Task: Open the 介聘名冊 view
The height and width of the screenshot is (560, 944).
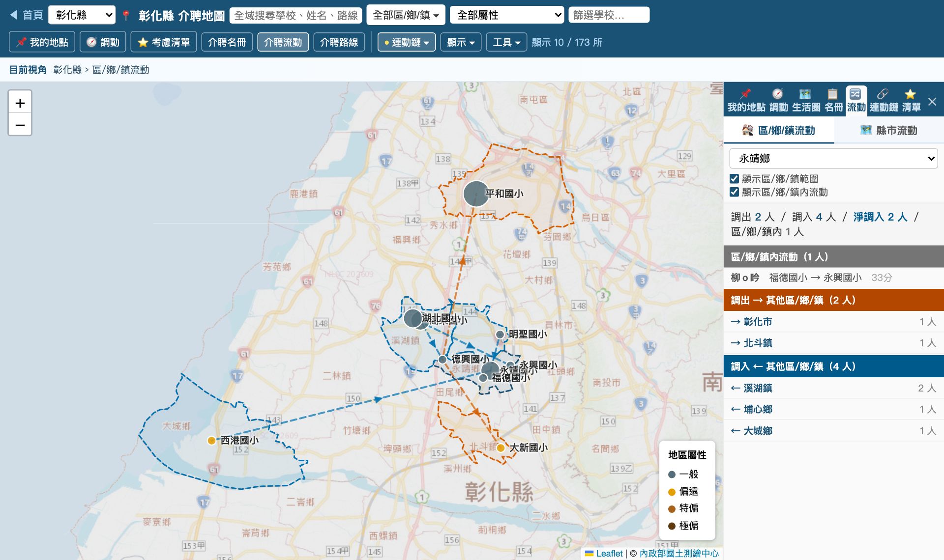Action: [x=227, y=42]
